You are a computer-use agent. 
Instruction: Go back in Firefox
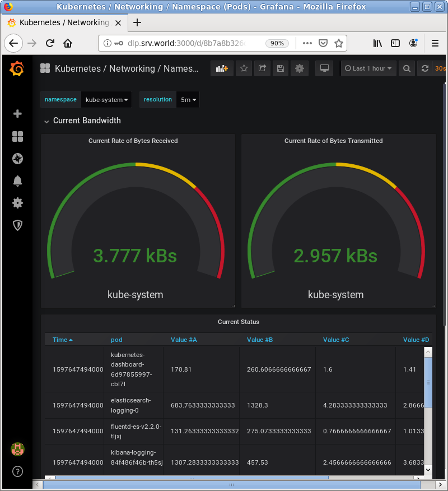coord(13,43)
